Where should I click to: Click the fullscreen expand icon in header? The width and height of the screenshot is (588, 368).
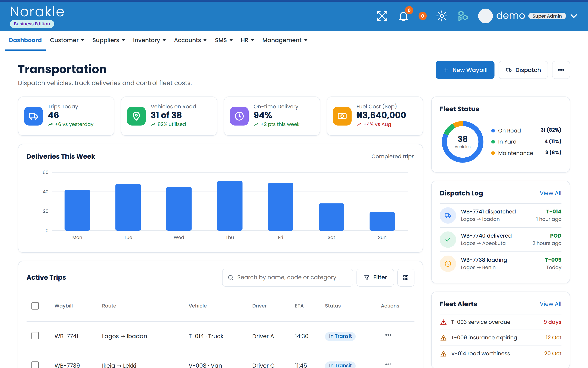382,16
